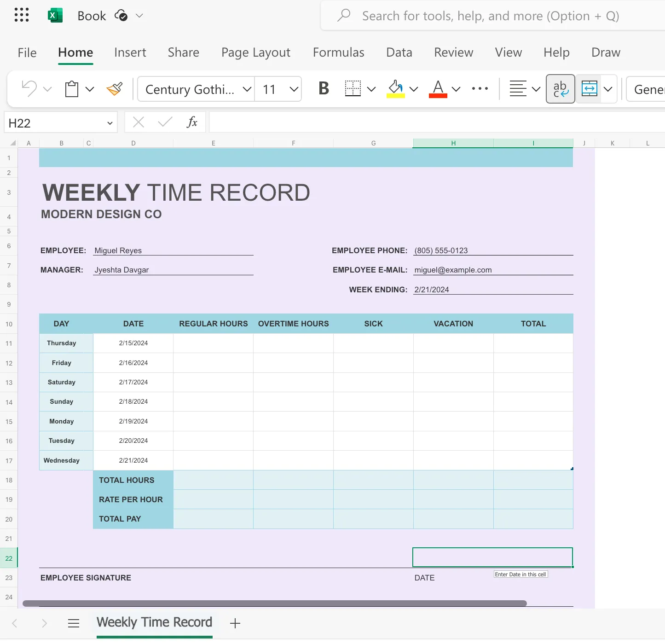The image size is (665, 644).
Task: Click the Undo arrow icon
Action: 29,88
